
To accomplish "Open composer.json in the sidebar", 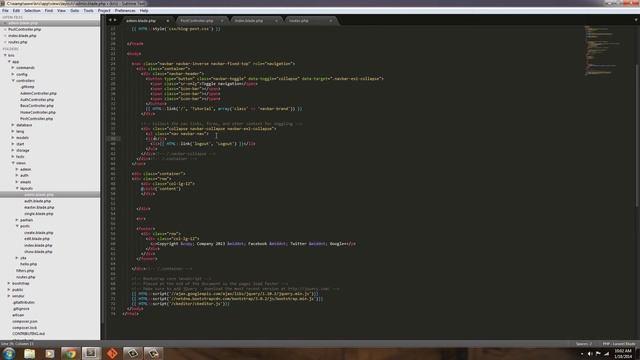I will [x=24, y=321].
